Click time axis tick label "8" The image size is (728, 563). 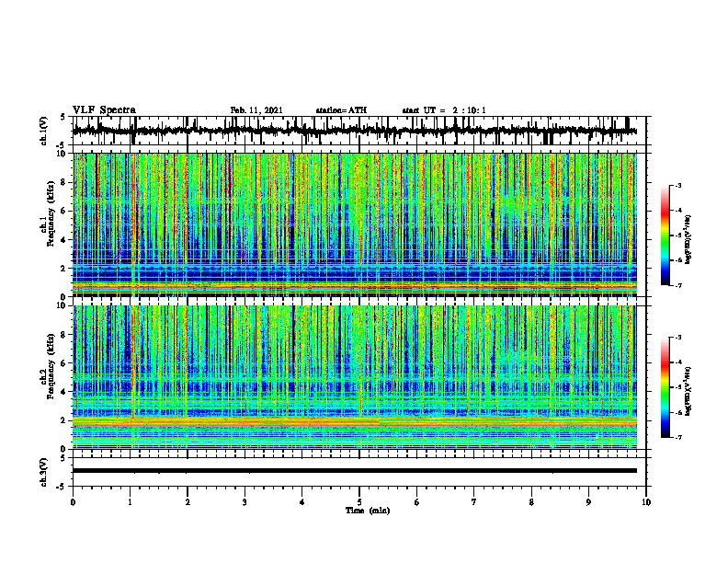click(x=531, y=502)
